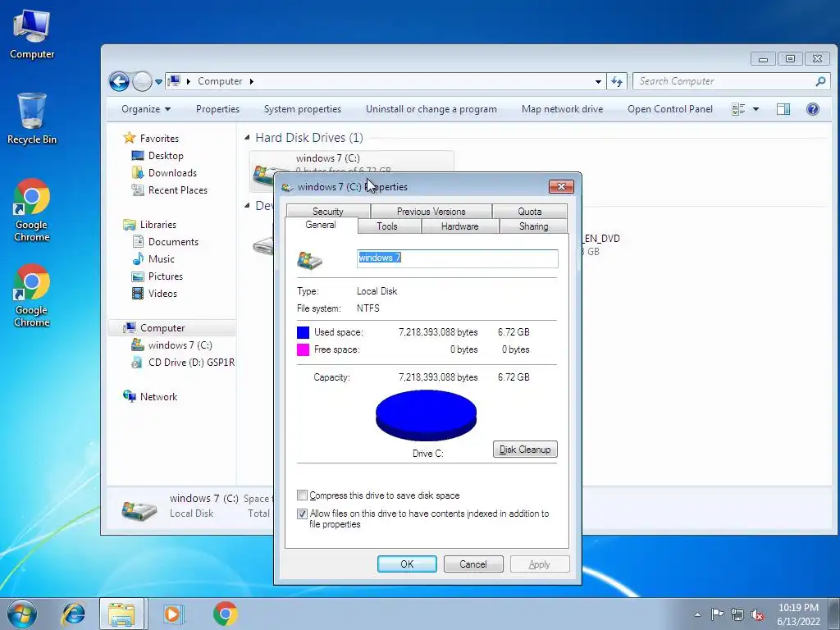Open Internet Explorer from the taskbar
This screenshot has width=840, height=630.
click(73, 614)
